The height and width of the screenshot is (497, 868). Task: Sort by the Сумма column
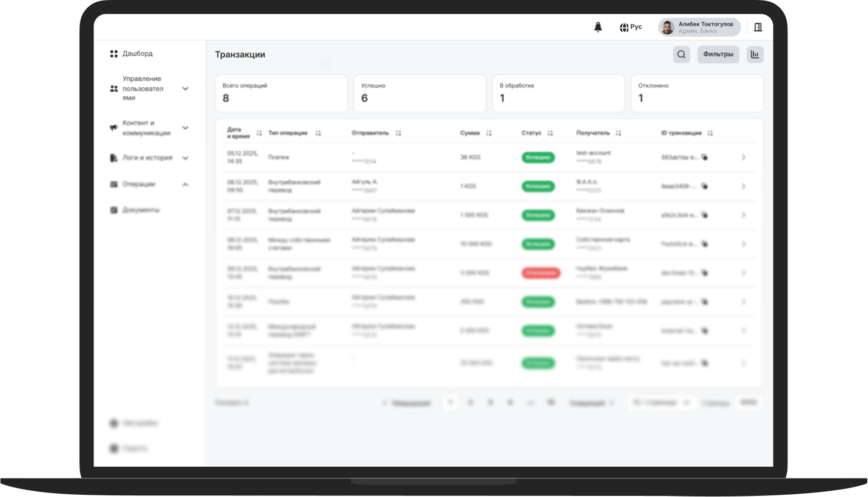tap(489, 133)
